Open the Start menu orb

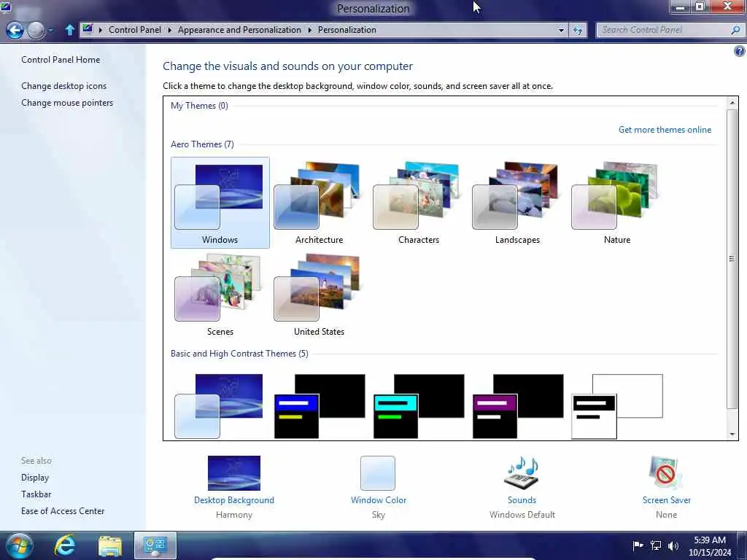[x=20, y=545]
